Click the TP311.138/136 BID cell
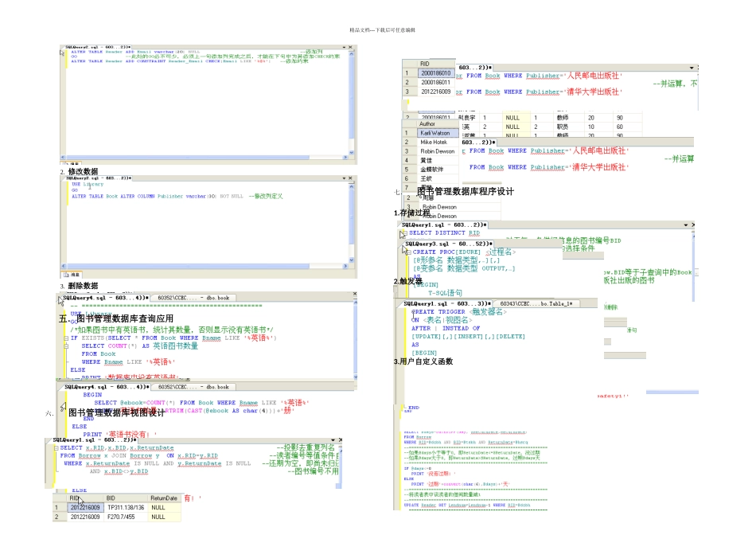756x535 pixels. click(x=125, y=507)
